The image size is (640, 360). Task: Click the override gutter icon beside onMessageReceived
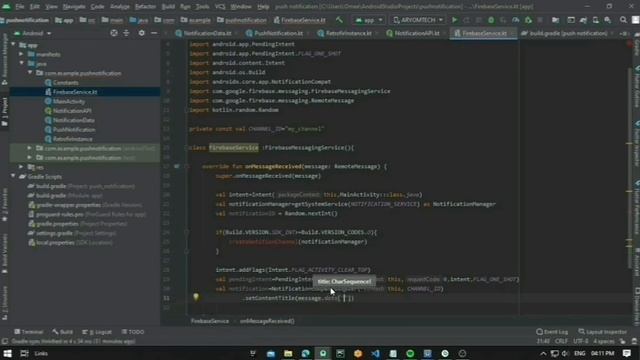click(177, 166)
